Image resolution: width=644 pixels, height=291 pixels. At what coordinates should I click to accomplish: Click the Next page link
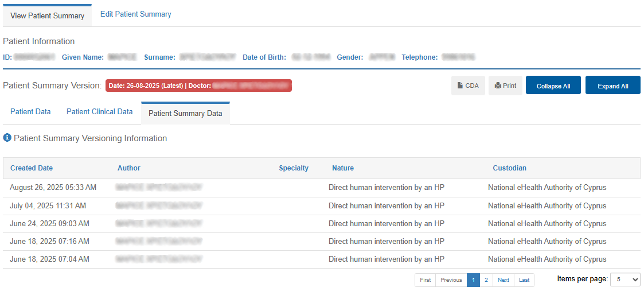click(x=503, y=280)
